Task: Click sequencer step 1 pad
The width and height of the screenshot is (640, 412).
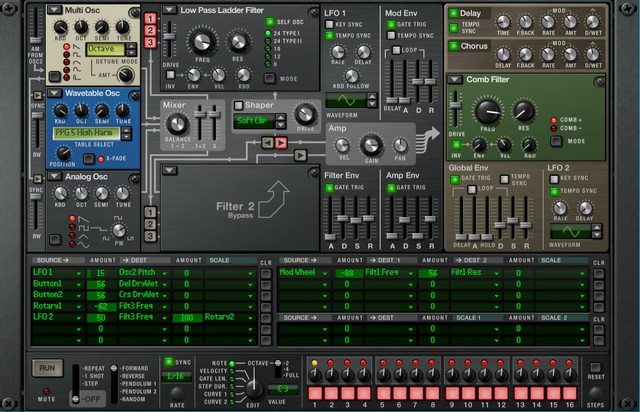Action: click(315, 393)
